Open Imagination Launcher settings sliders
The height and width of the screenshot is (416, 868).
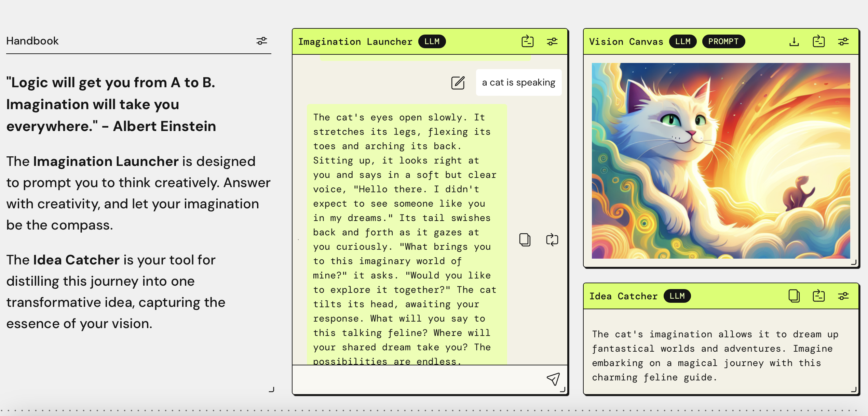pos(552,41)
